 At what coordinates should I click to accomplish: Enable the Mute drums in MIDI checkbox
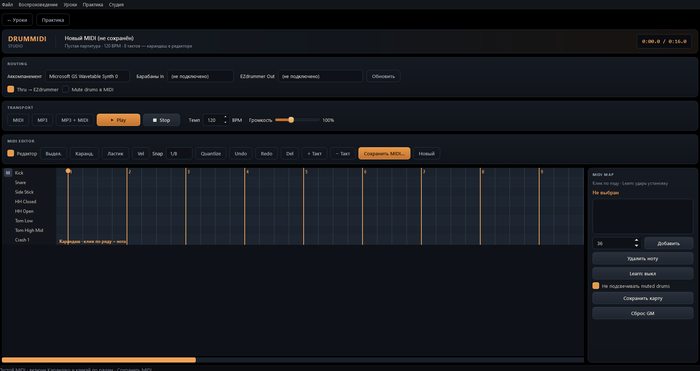[66, 89]
